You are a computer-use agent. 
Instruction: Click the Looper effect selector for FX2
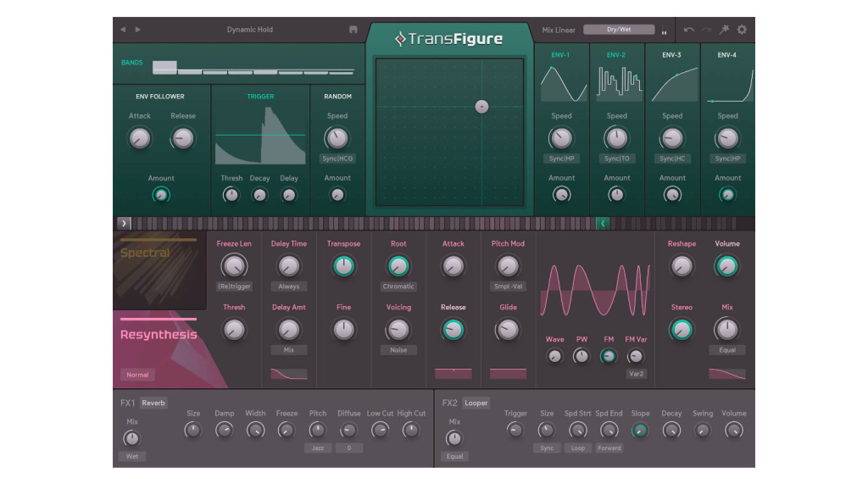point(476,404)
